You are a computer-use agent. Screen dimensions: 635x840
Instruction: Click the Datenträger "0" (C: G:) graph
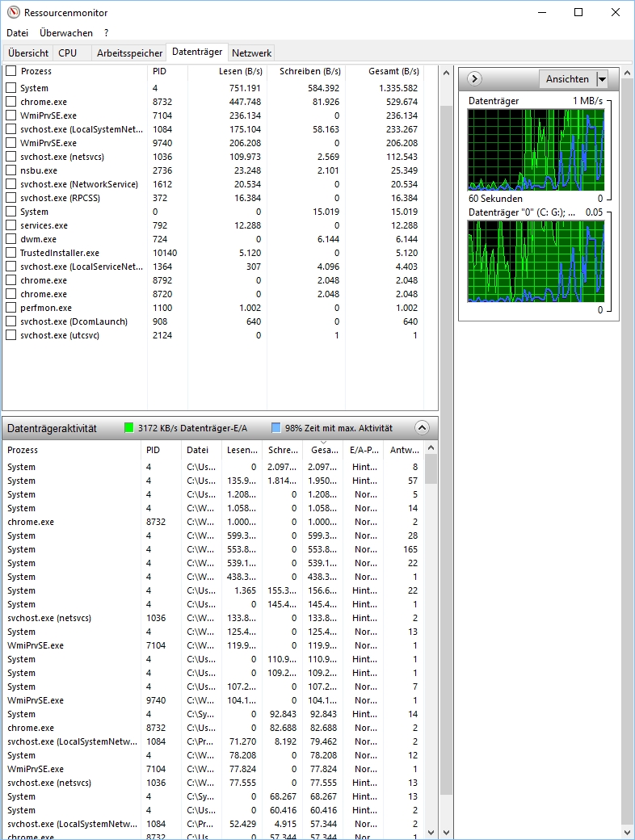536,262
